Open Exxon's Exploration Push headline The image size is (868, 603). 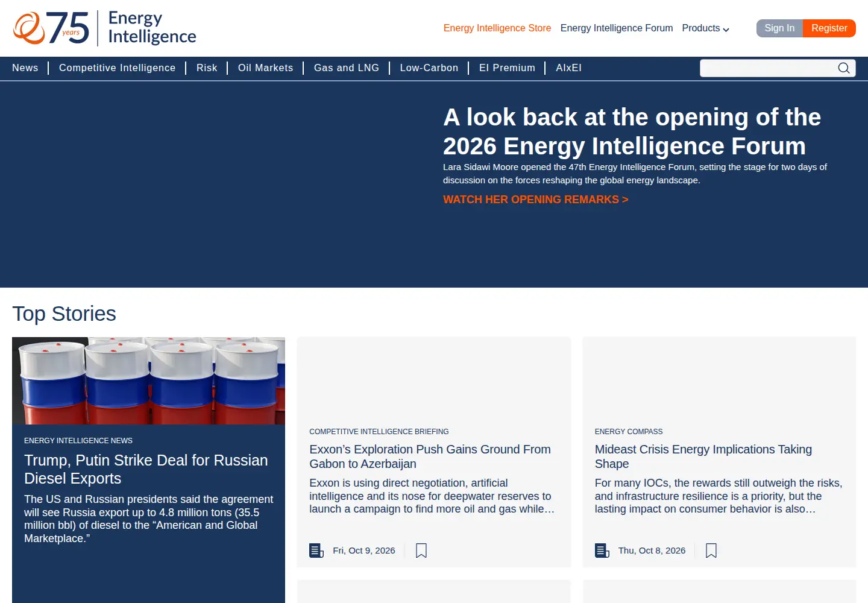430,456
